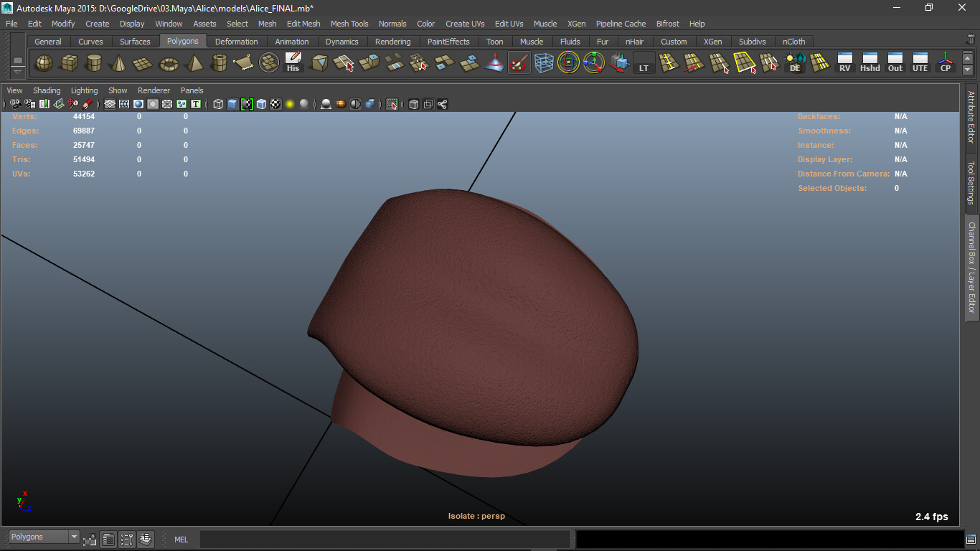Select the polygon cone shelf icon

coord(118,63)
